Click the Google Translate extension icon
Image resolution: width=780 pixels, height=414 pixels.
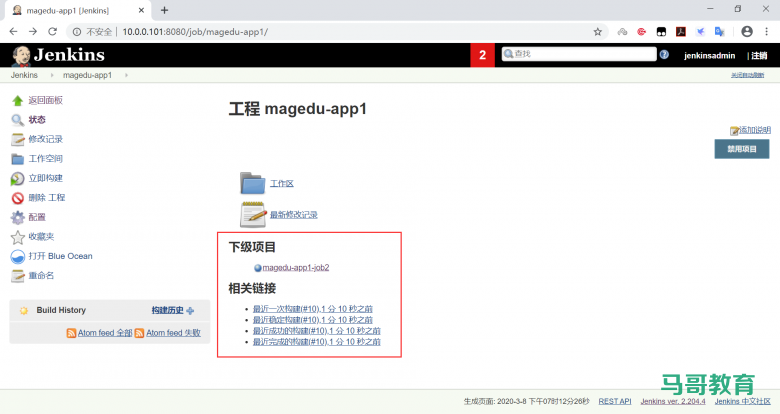tap(719, 32)
